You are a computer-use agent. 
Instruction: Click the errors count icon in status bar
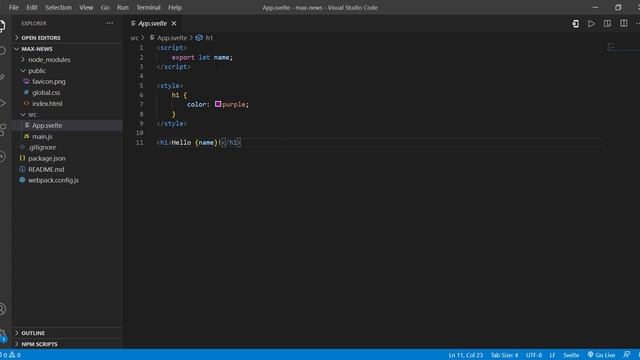(3, 355)
